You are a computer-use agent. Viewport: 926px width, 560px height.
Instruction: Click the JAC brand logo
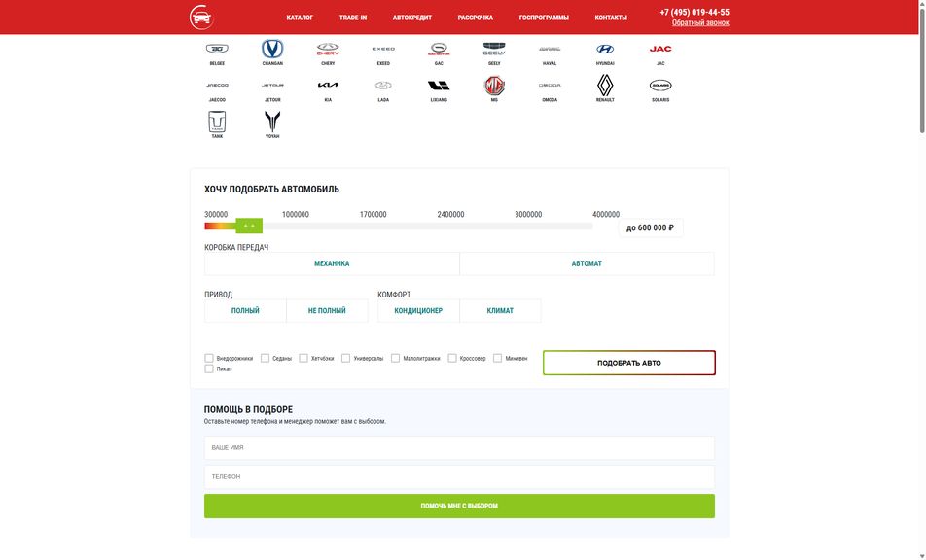(660, 49)
